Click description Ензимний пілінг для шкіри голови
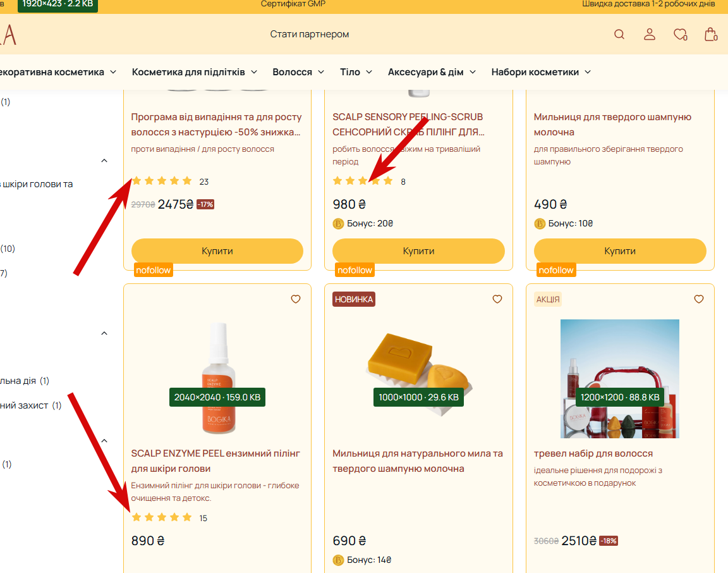Viewport: 728px width, 573px height. [215, 491]
